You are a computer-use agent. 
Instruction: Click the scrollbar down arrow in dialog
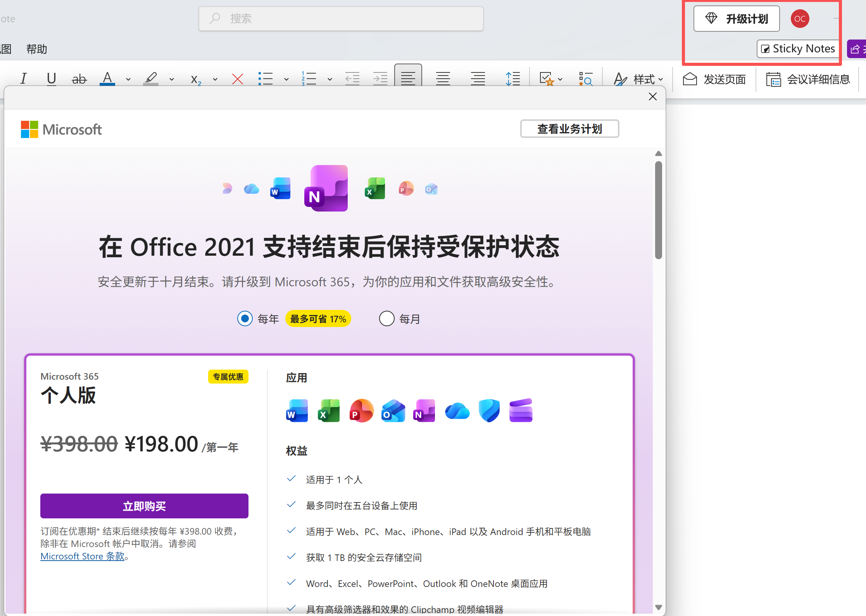tap(658, 607)
